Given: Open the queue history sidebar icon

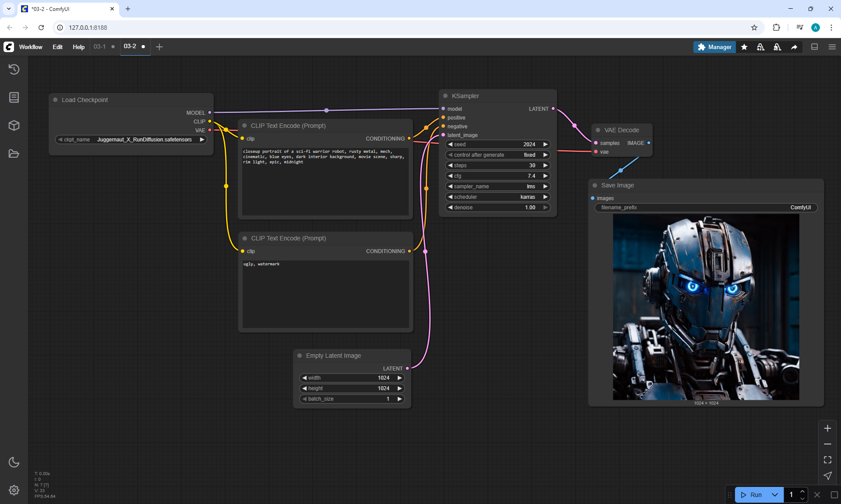Looking at the screenshot, I should (x=14, y=69).
